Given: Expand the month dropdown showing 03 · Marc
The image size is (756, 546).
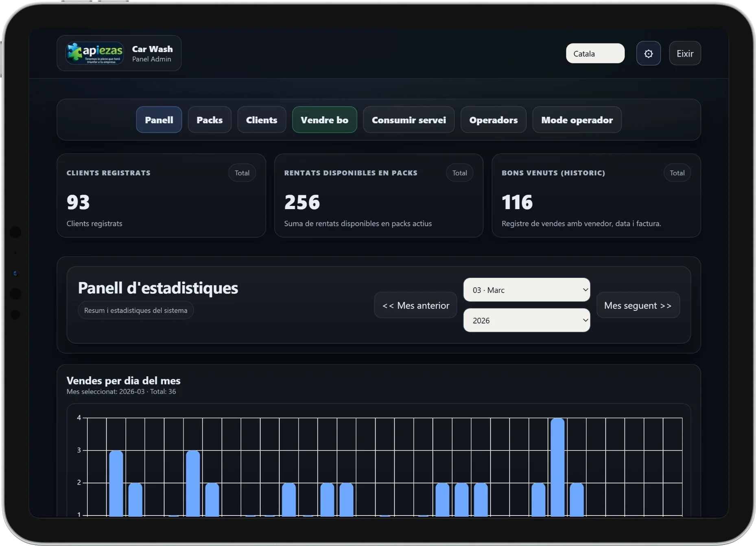Looking at the screenshot, I should (x=527, y=290).
